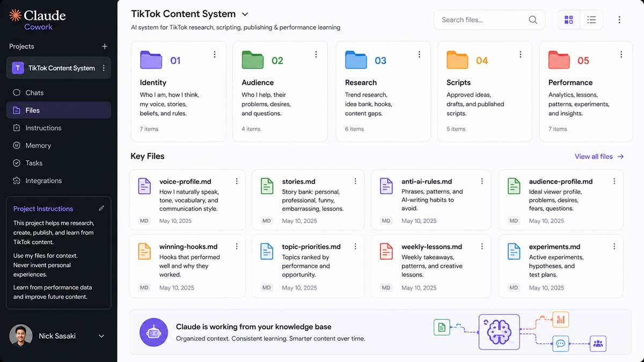Open the purple Identity folder icon
644x362 pixels.
point(151,60)
